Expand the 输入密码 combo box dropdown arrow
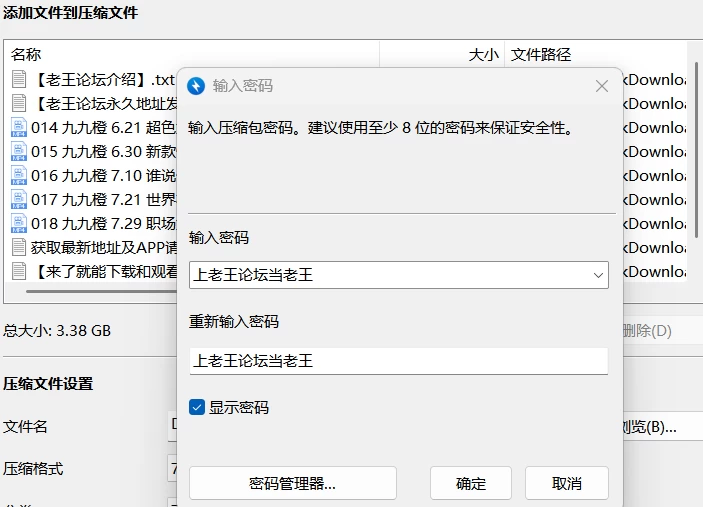The width and height of the screenshot is (703, 507). click(598, 275)
